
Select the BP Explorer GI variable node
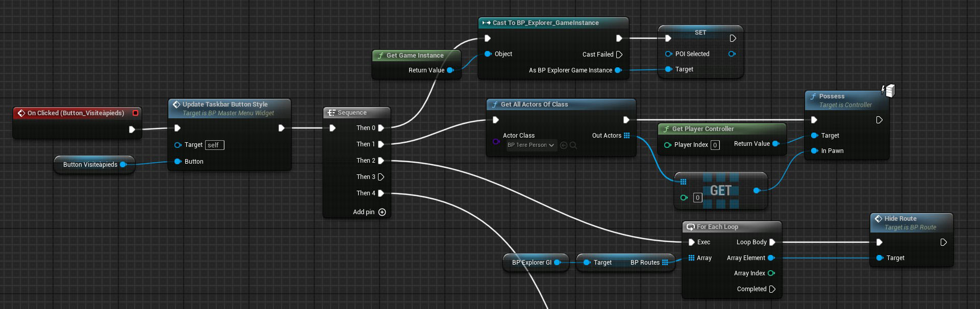click(532, 263)
